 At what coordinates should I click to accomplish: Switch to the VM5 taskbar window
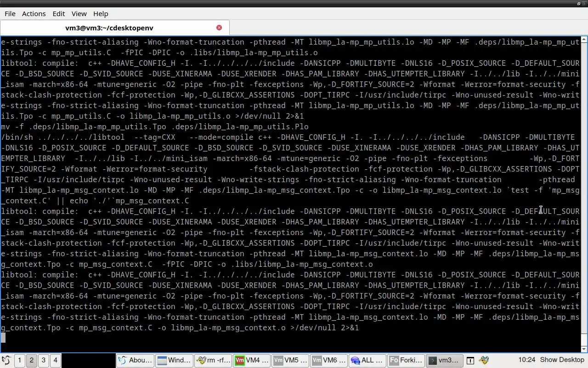point(290,360)
